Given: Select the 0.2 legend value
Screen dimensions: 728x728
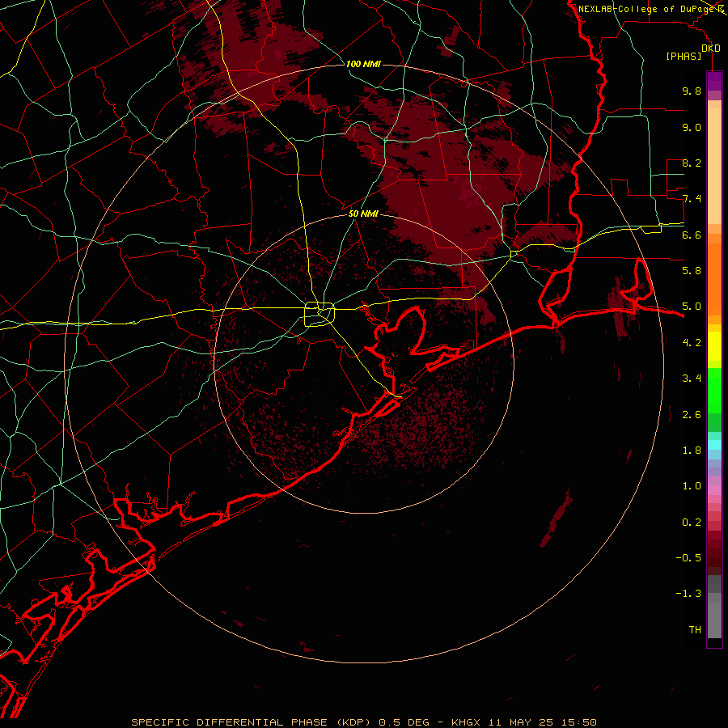Looking at the screenshot, I should (x=692, y=523).
